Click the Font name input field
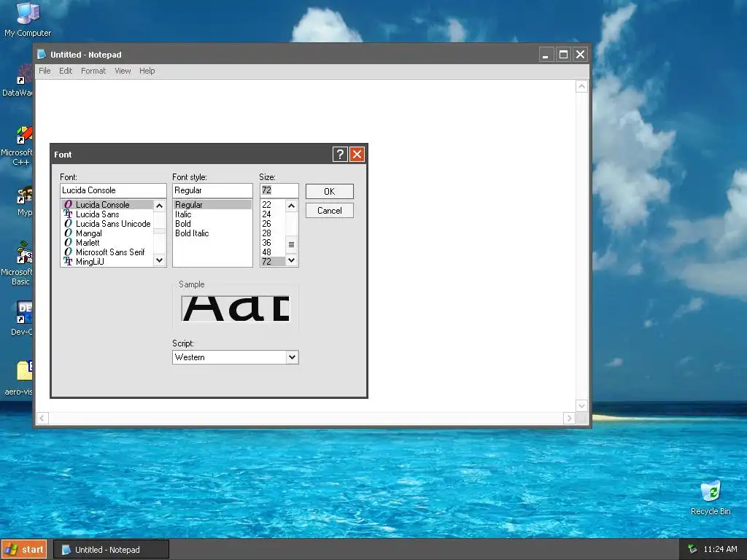Viewport: 747px width, 560px height. [x=113, y=190]
